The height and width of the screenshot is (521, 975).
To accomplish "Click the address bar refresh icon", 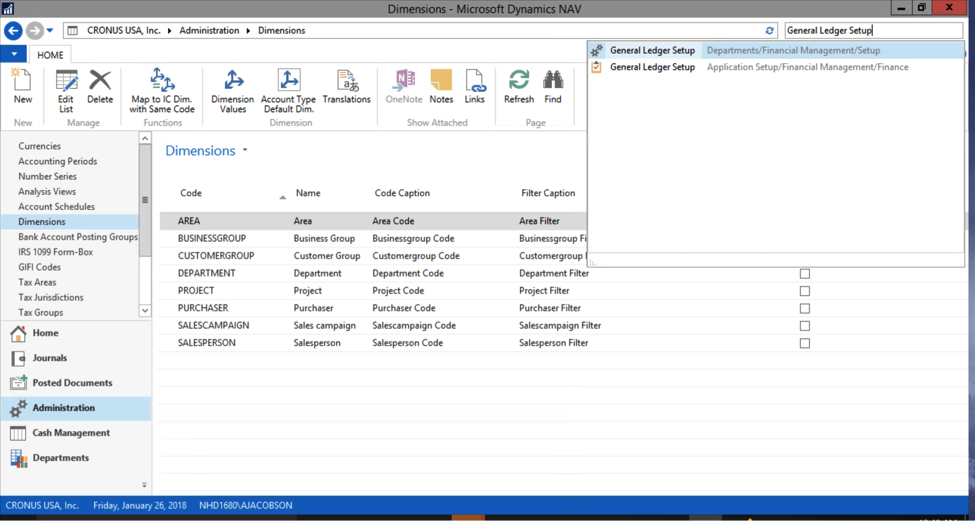I will tap(770, 30).
